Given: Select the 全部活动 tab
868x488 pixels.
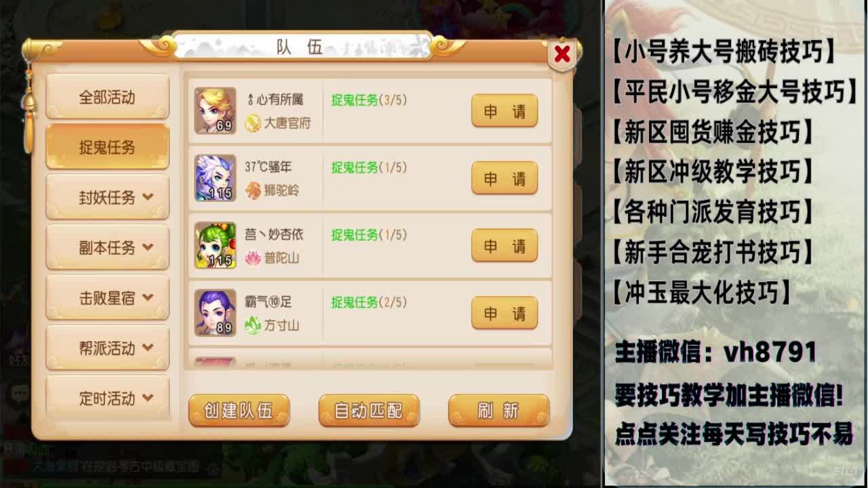Looking at the screenshot, I should click(x=108, y=97).
